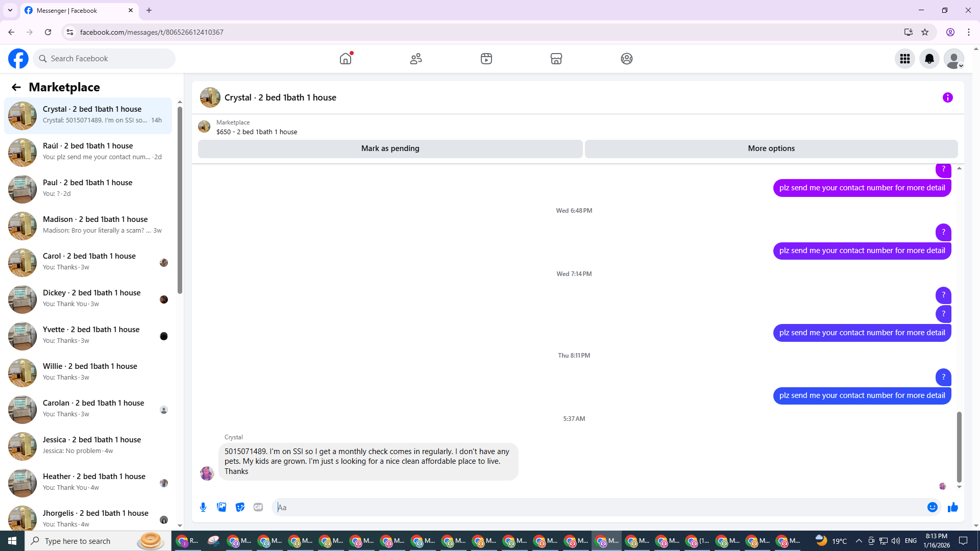Send a thumbs up like
This screenshot has width=980, height=551.
(x=952, y=507)
